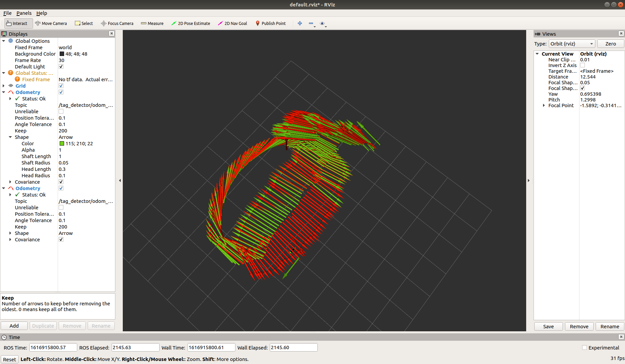Image resolution: width=625 pixels, height=364 pixels.
Task: Expand the Grid tree node
Action: pyautogui.click(x=4, y=86)
